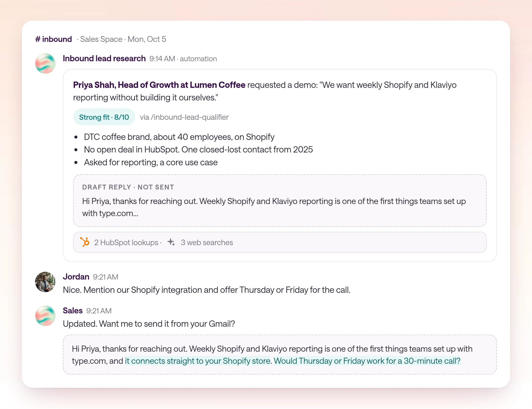
Task: Select the 2 HubSpot lookups text
Action: pyautogui.click(x=126, y=242)
